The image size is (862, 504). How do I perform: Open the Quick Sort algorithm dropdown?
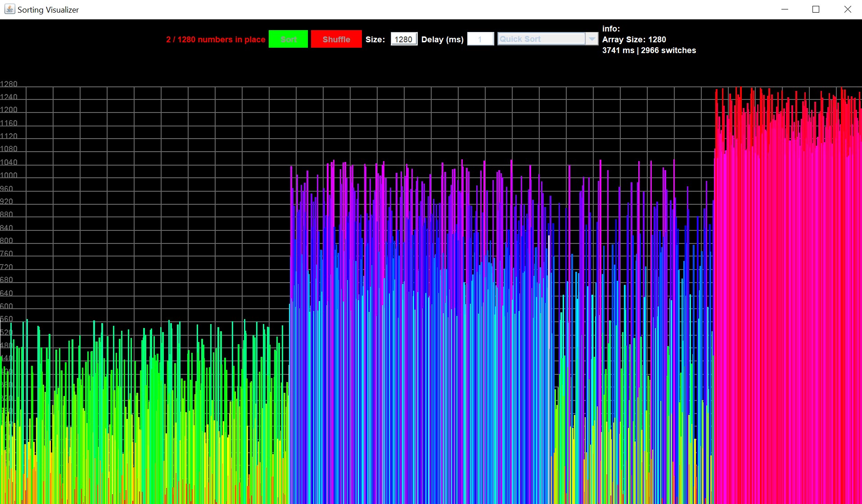click(x=540, y=39)
